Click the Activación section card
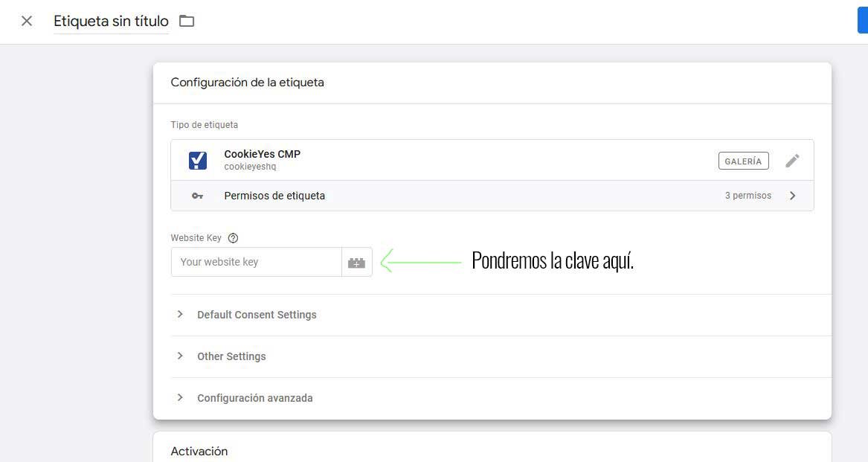Viewport: 868px width, 462px height. pyautogui.click(x=492, y=449)
